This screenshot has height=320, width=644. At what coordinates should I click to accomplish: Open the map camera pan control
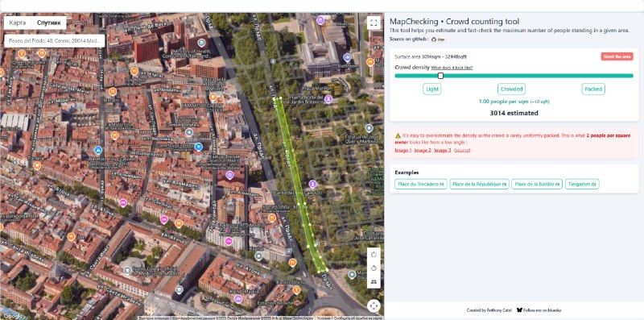click(374, 306)
